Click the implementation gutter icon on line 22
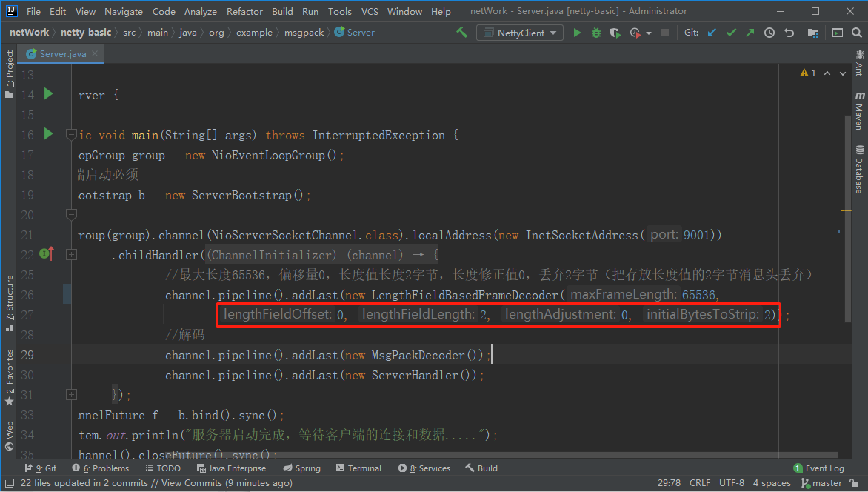Screen dimensions: 868x492 [47, 253]
